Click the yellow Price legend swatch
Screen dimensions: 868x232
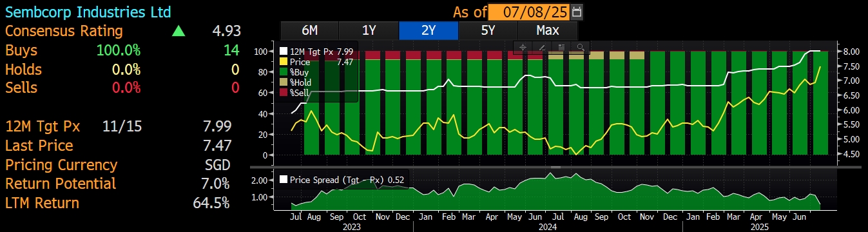pyautogui.click(x=284, y=62)
